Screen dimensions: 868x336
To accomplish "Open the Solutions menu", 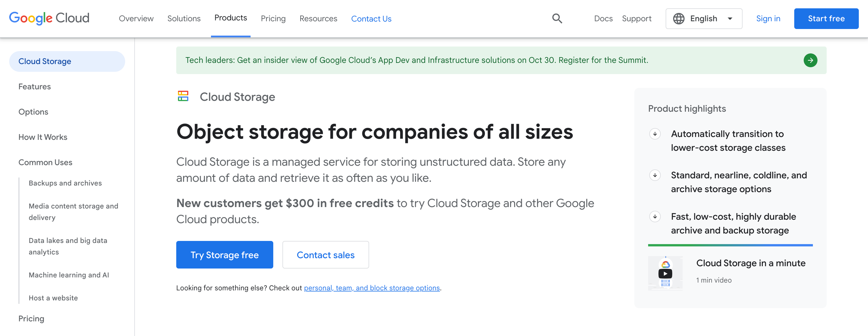I will [184, 19].
